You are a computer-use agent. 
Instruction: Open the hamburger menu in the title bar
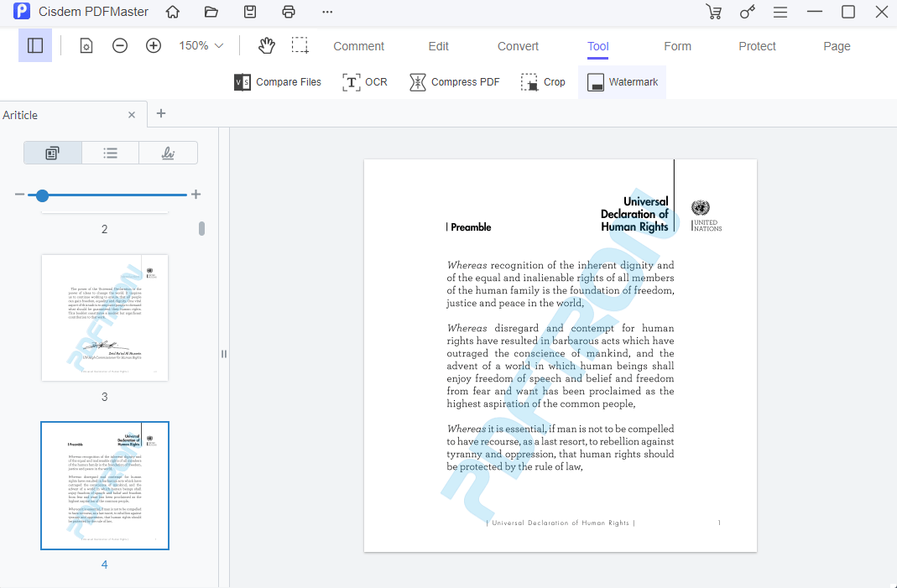click(x=780, y=12)
